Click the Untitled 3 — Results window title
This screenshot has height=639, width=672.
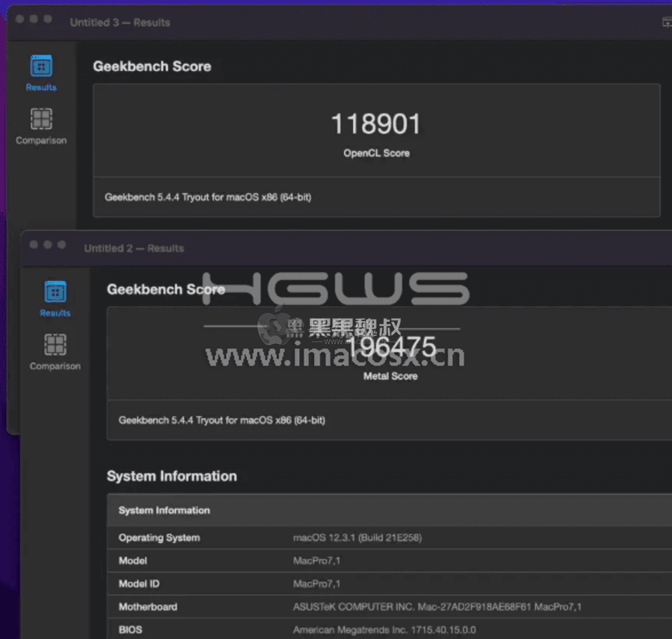(120, 22)
